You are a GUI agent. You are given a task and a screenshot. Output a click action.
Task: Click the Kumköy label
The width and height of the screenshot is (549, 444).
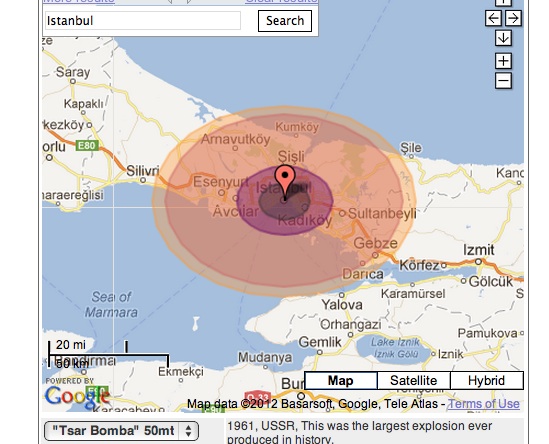click(297, 127)
